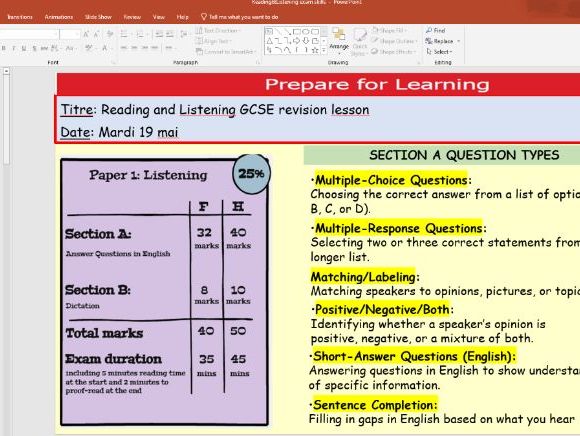Align text right
The image size is (580, 436).
[144, 48]
